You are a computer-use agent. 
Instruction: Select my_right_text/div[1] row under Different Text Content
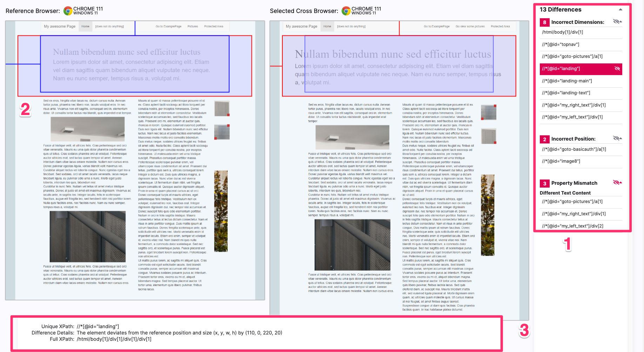[581, 214]
